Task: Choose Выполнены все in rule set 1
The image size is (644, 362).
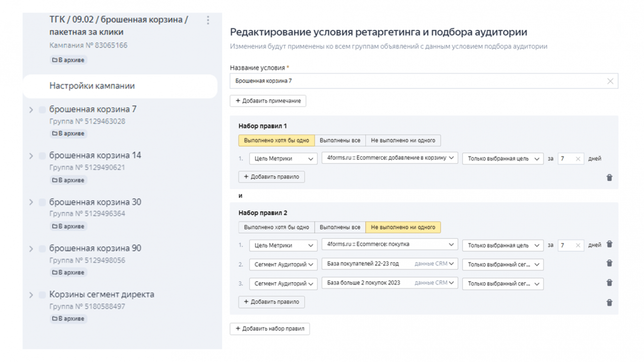Action: (x=340, y=141)
